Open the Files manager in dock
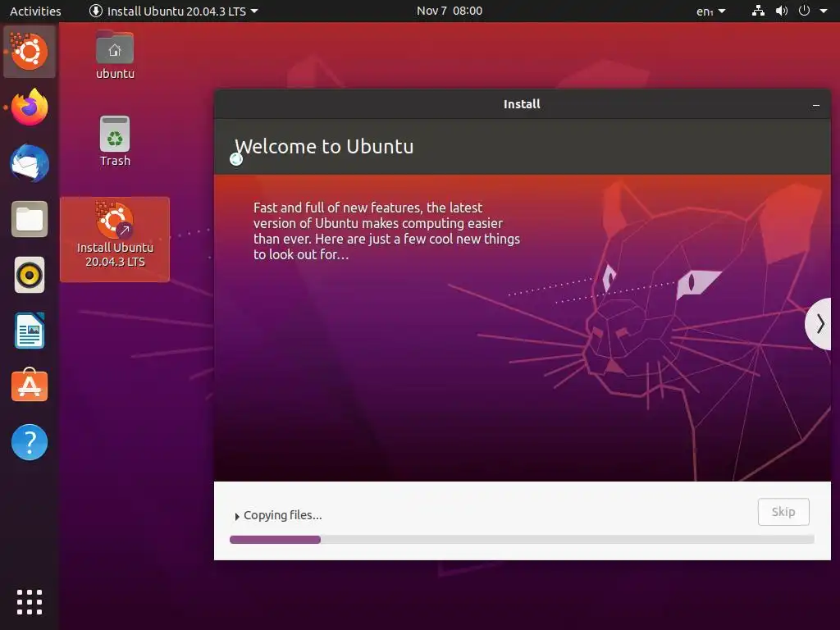The width and height of the screenshot is (840, 630). click(30, 219)
